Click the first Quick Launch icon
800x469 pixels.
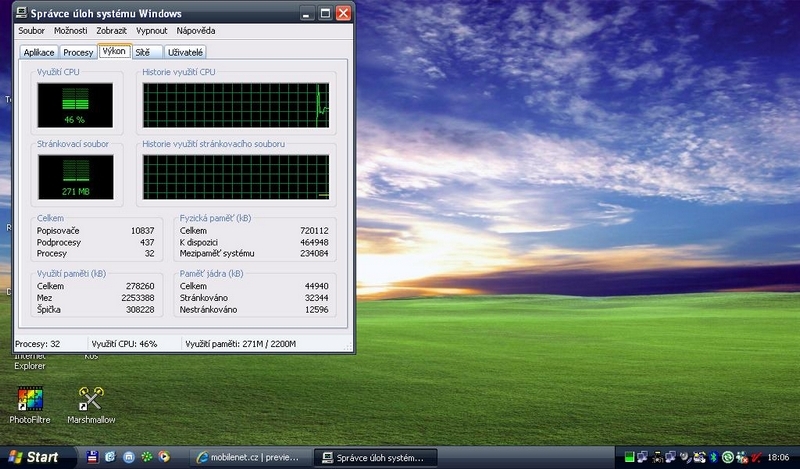tap(92, 457)
